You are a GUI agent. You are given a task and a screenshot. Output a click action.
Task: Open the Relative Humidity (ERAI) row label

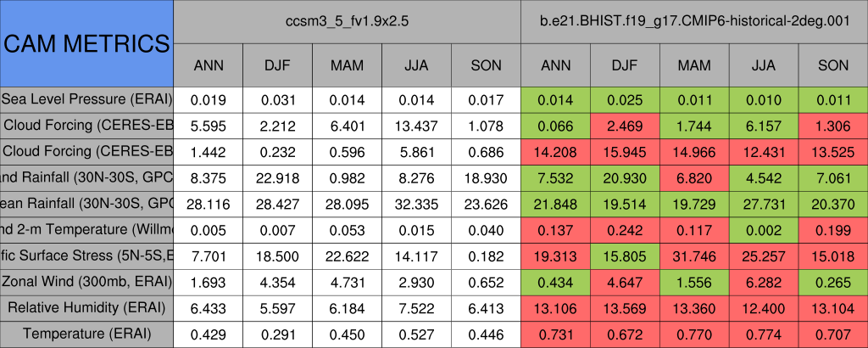click(86, 308)
